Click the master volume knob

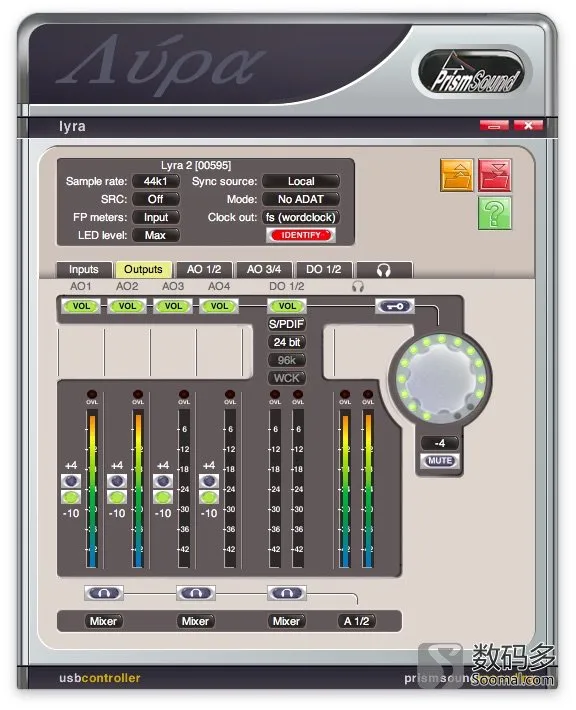coord(441,379)
